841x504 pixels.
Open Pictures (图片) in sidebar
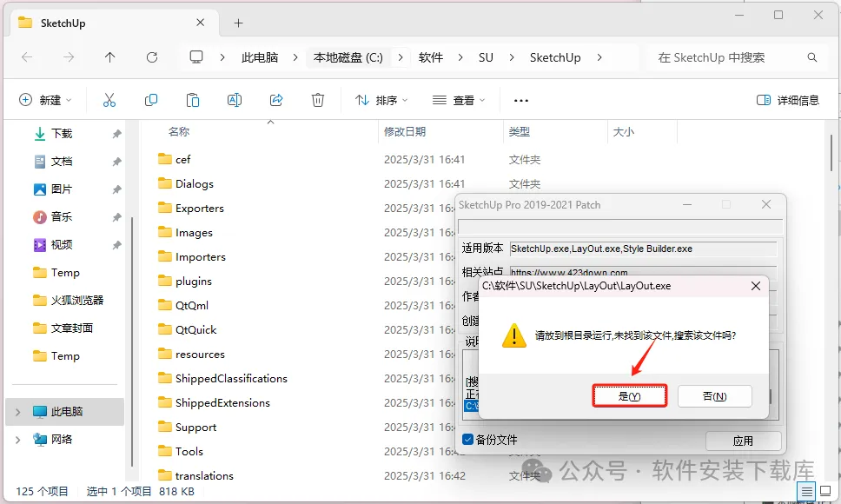(61, 189)
